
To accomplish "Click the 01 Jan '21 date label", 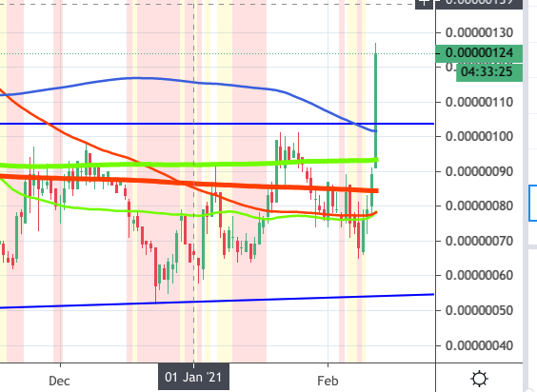I will click(193, 377).
